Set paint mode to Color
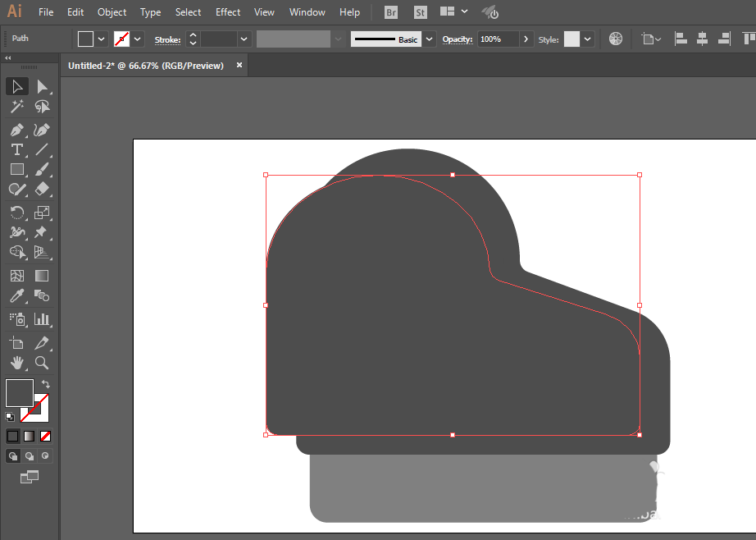This screenshot has width=756, height=540. pyautogui.click(x=13, y=437)
